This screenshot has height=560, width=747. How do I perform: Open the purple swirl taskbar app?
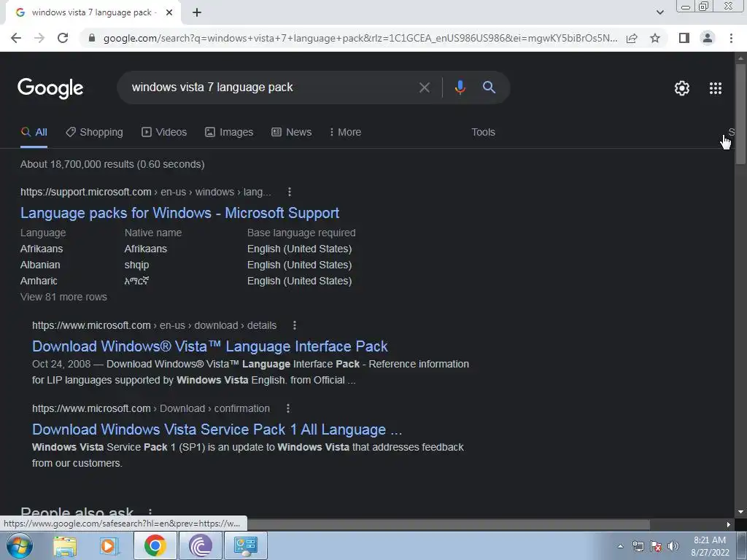click(x=200, y=545)
